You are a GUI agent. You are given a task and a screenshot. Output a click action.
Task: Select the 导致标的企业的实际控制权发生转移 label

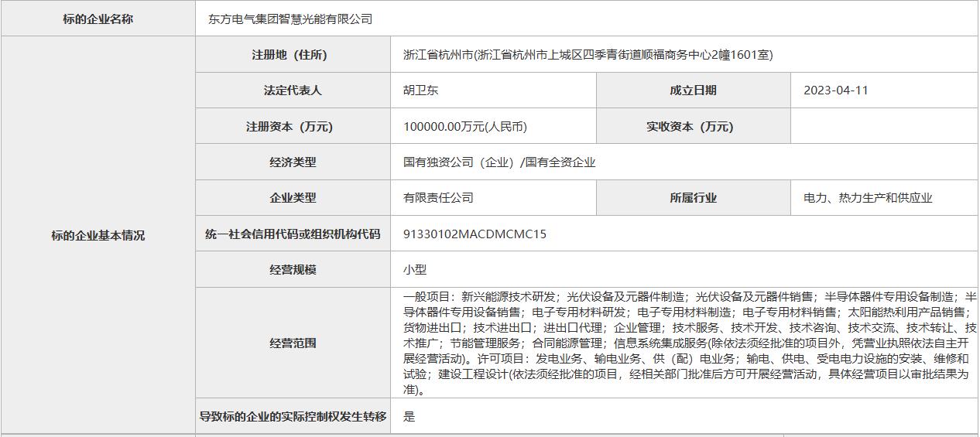click(293, 416)
